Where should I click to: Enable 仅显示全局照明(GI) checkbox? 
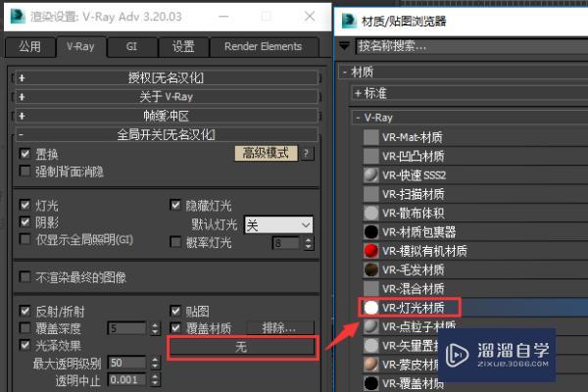tap(24, 239)
